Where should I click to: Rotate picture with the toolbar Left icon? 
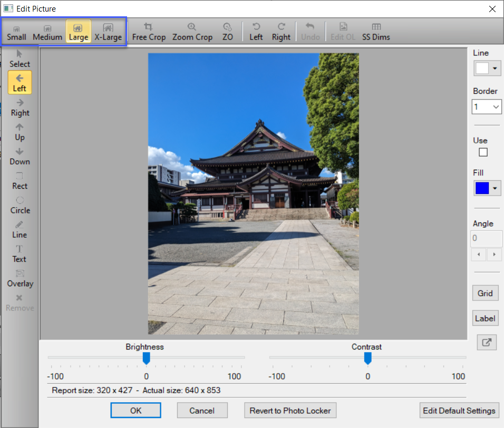[256, 32]
